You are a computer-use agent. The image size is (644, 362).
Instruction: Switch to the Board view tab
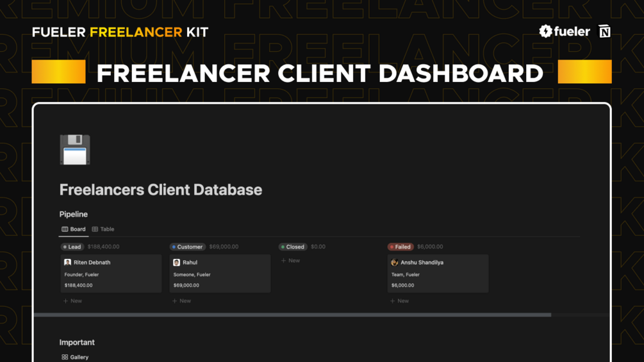point(74,229)
